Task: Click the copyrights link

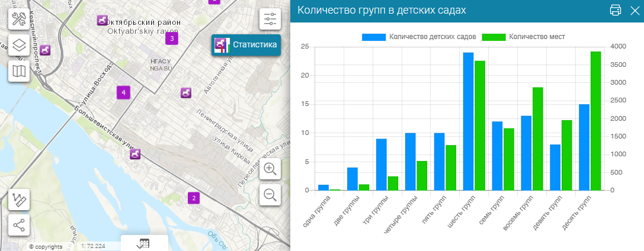Action: click(x=46, y=246)
